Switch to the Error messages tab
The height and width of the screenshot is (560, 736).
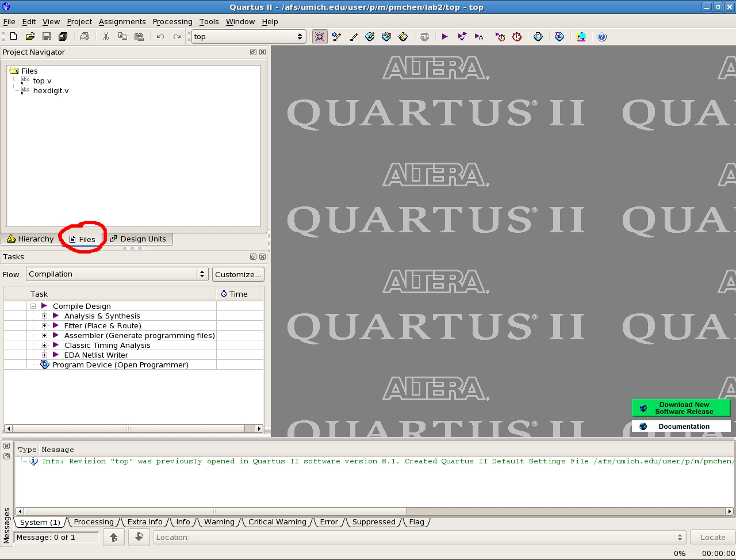[x=329, y=522]
